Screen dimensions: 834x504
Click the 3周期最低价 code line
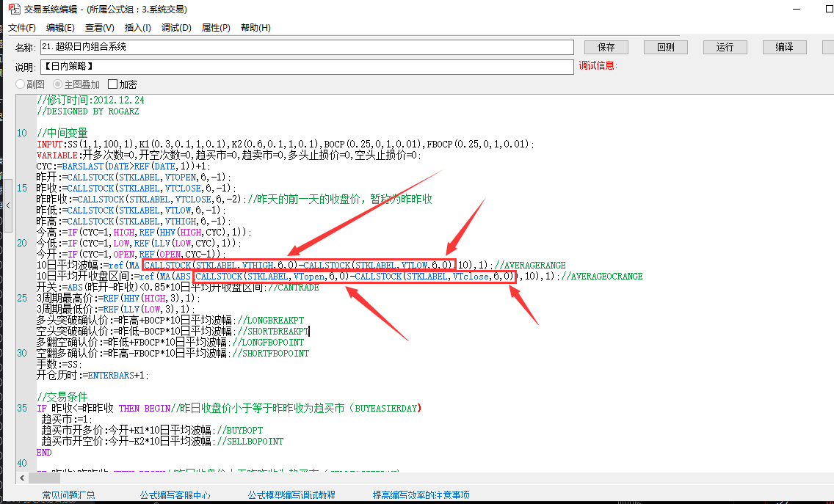click(x=116, y=310)
